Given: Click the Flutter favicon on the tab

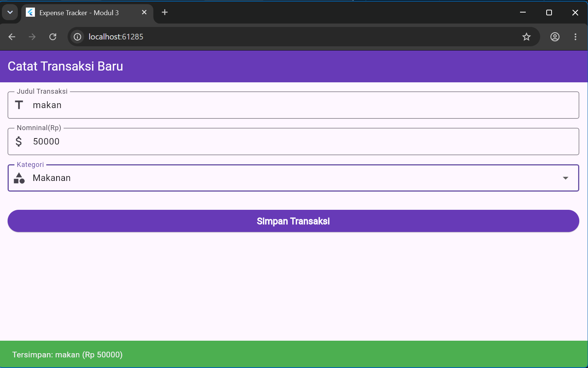Looking at the screenshot, I should point(30,13).
